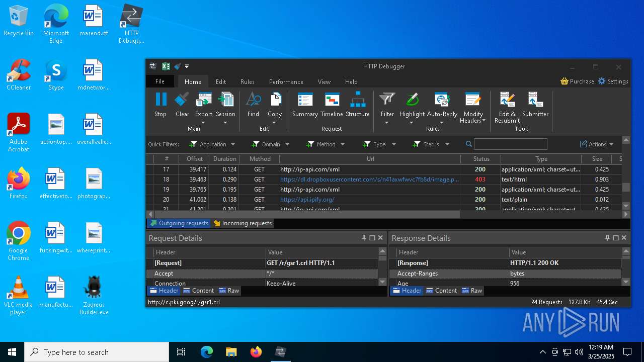
Task: Click the Purchase bell link
Action: [577, 81]
